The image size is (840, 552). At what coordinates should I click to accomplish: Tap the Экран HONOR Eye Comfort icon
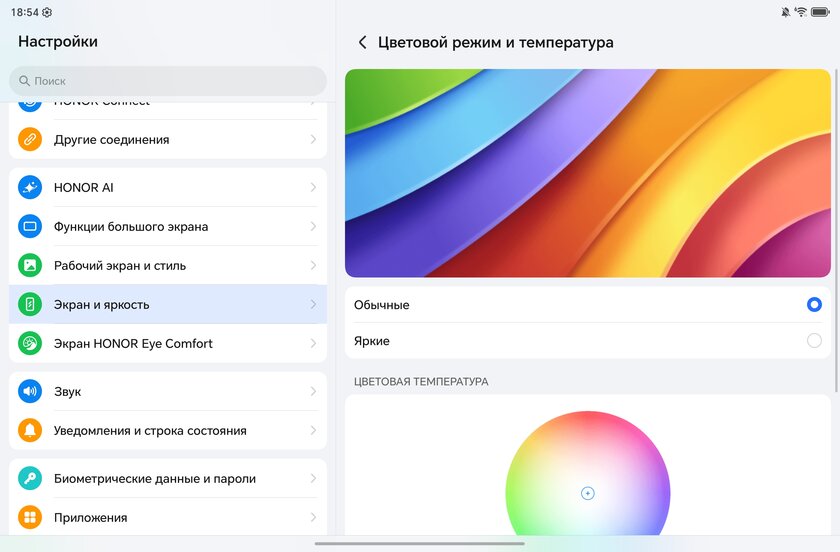pos(30,344)
